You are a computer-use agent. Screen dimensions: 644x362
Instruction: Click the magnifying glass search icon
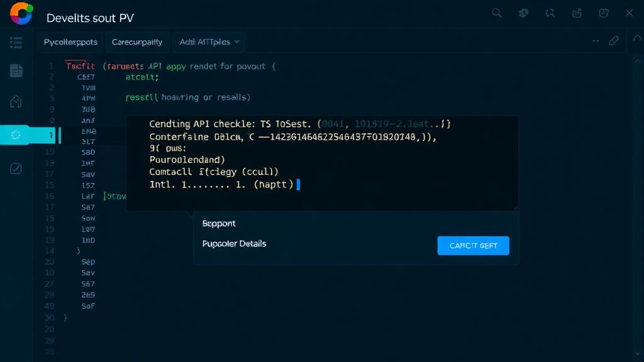pyautogui.click(x=497, y=13)
